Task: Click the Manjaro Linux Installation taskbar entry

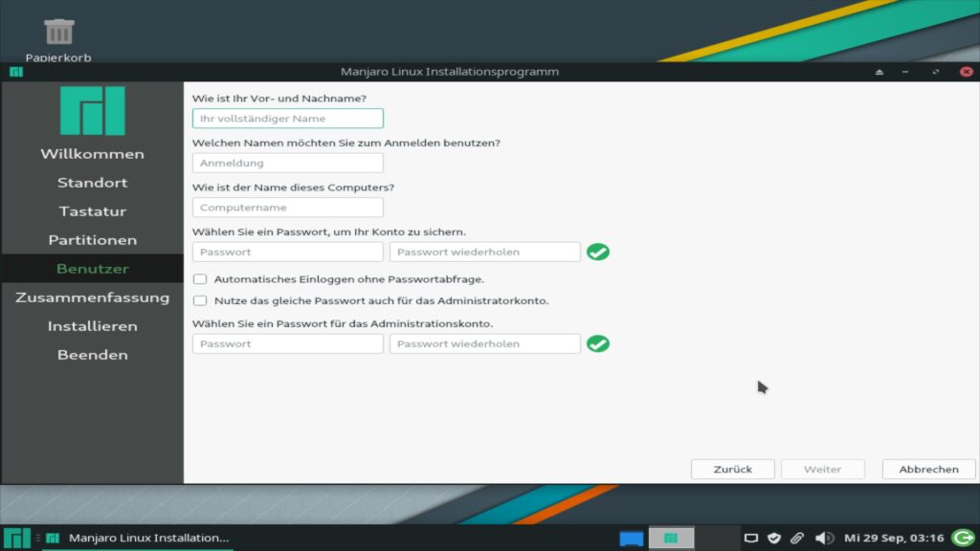Action: (x=139, y=538)
